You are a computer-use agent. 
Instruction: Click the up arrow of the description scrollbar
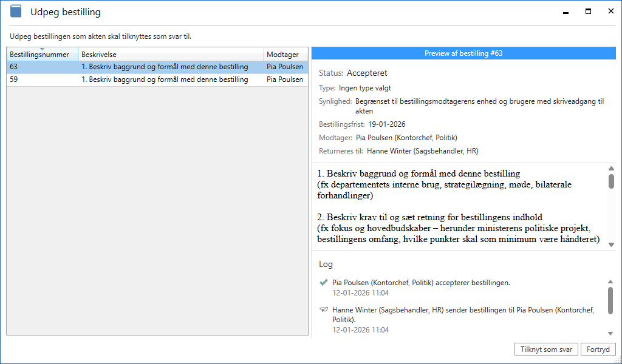click(611, 169)
